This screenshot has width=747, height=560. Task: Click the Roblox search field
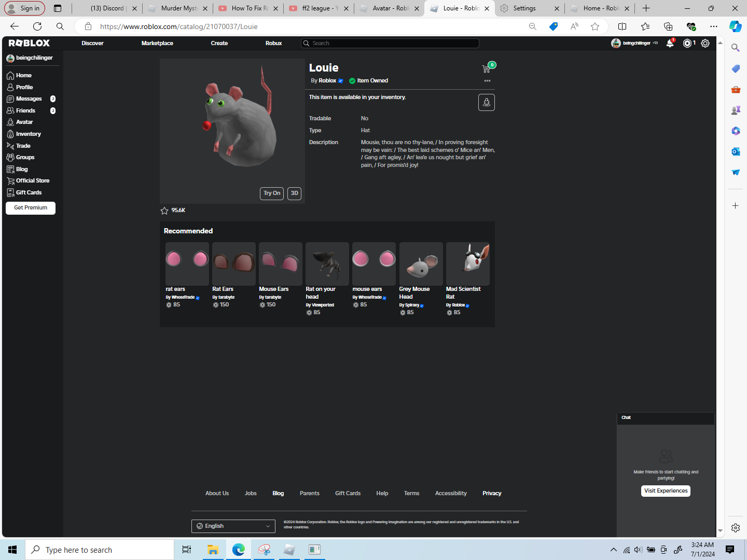pyautogui.click(x=390, y=44)
